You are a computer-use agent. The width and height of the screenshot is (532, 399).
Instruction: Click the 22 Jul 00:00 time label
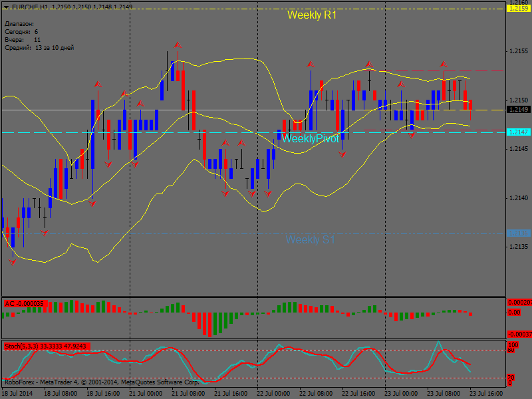click(x=273, y=393)
